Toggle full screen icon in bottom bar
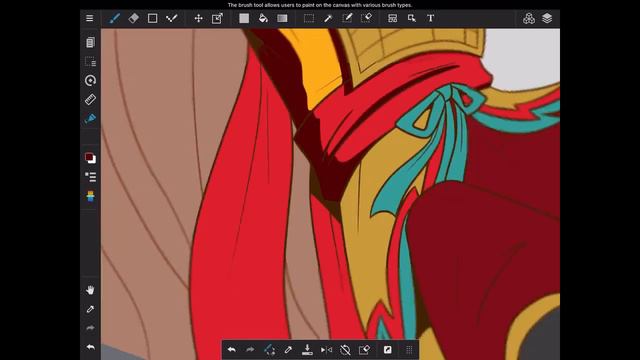 387,350
